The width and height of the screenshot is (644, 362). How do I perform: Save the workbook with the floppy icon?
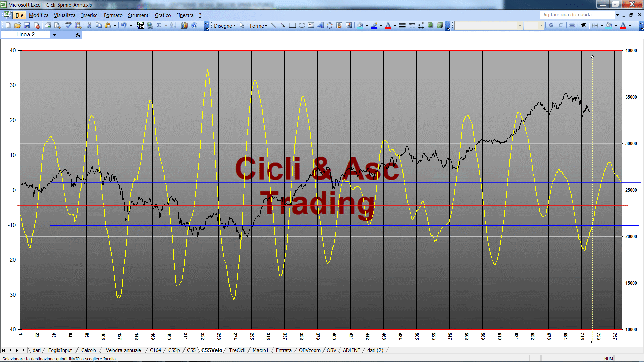coord(27,25)
